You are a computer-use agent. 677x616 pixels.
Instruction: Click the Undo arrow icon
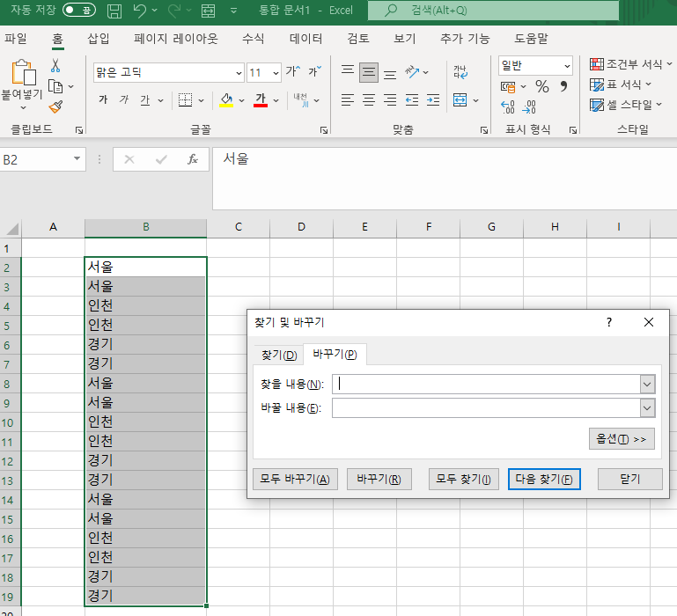click(139, 11)
